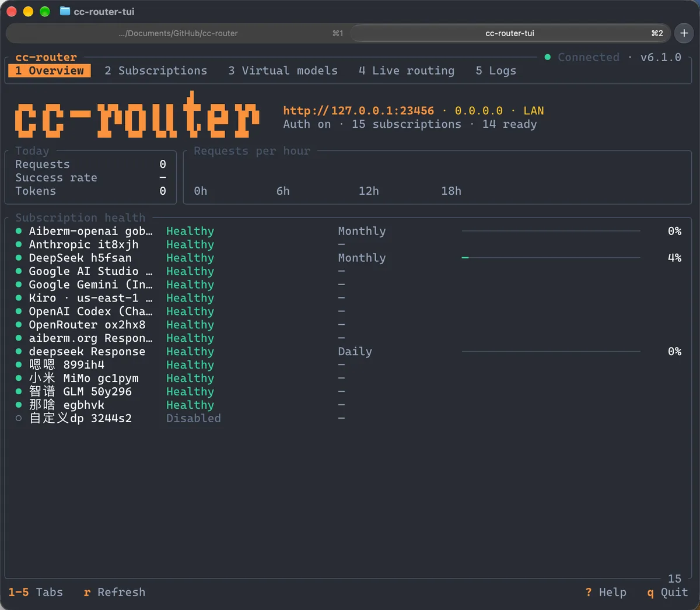Select the aiberm.org Respon… subscription
Viewport: 700px width, 610px height.
click(x=348, y=338)
